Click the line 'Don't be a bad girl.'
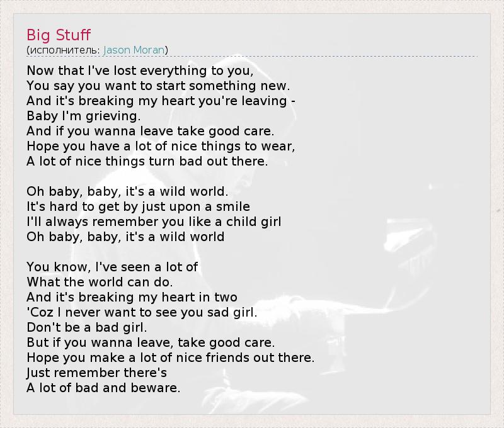This screenshot has height=428, width=504. [x=86, y=327]
